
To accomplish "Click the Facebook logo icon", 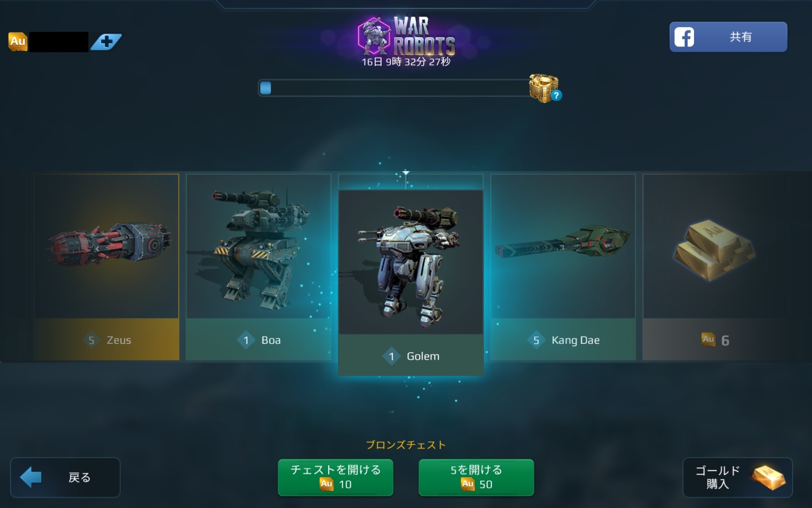I will (x=684, y=37).
